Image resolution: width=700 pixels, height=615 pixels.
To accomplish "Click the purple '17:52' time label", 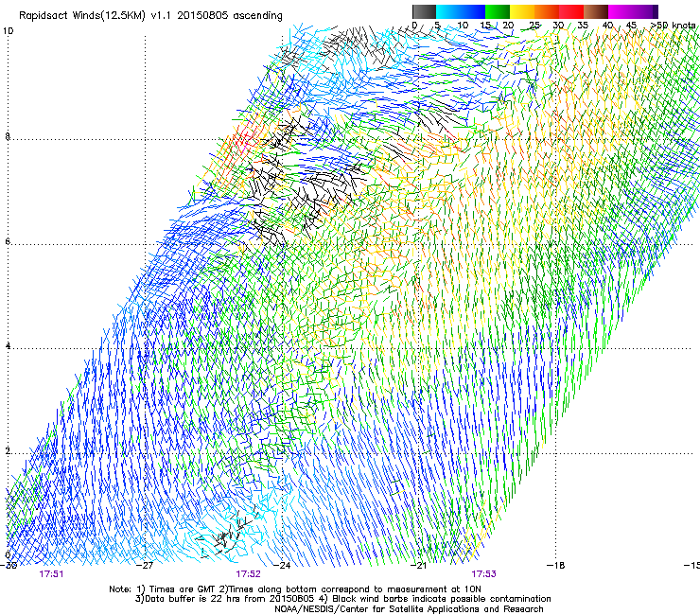I will coord(248,574).
